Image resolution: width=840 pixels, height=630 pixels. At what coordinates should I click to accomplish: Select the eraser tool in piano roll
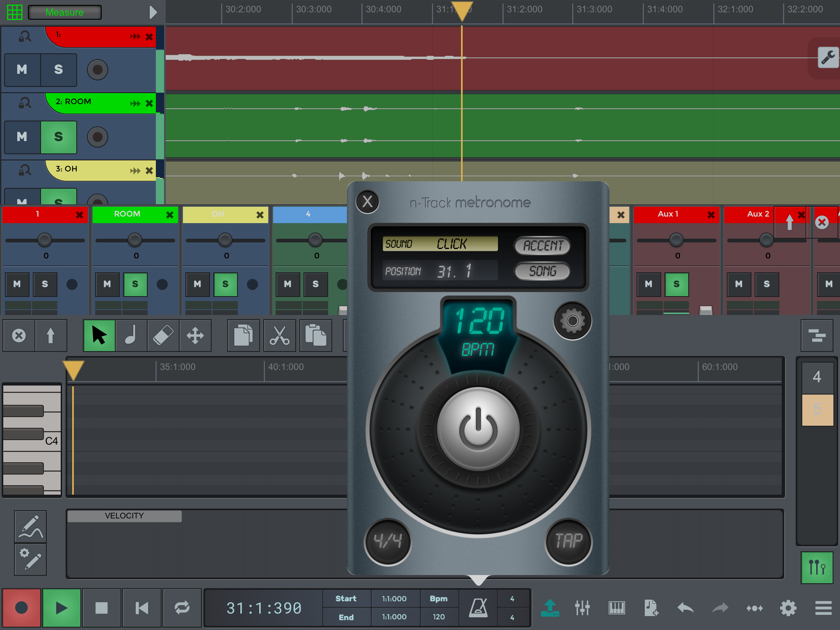pos(163,336)
